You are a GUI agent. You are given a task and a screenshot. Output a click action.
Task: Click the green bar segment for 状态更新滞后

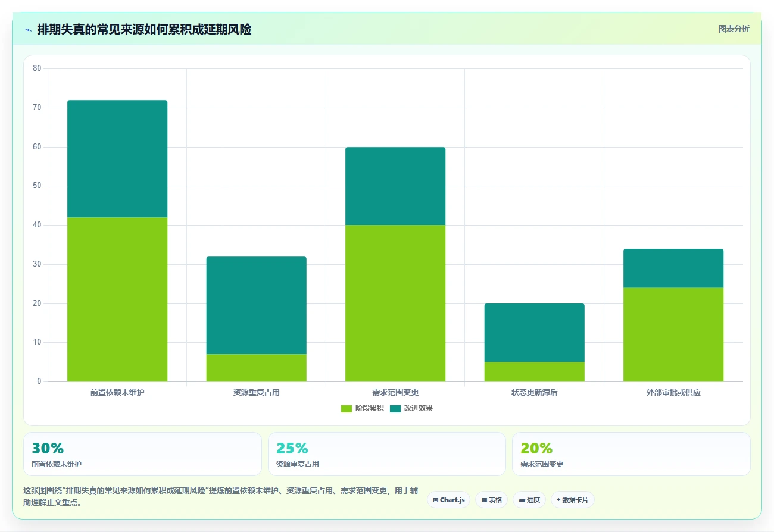534,372
